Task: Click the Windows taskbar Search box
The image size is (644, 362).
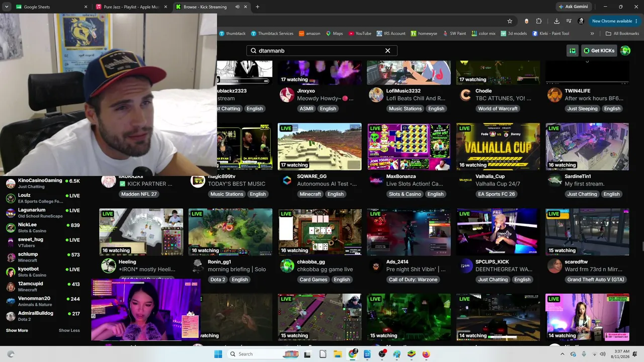Action: coord(262,354)
